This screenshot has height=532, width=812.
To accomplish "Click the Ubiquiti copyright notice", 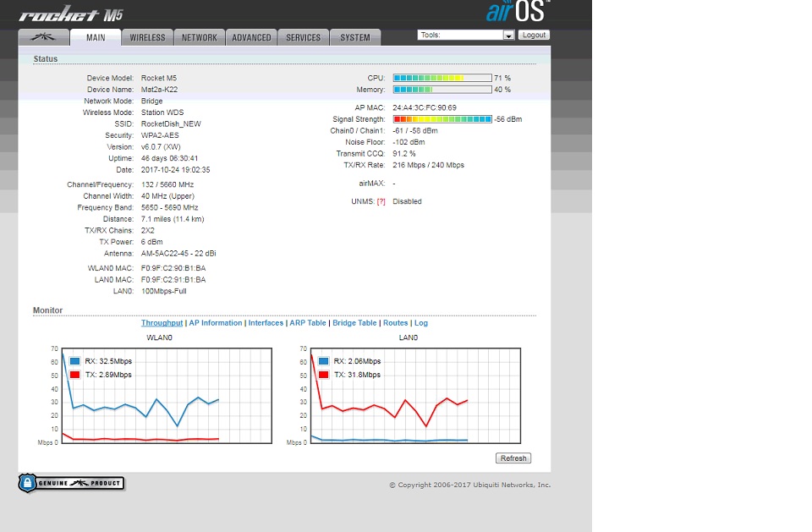I will [x=469, y=485].
